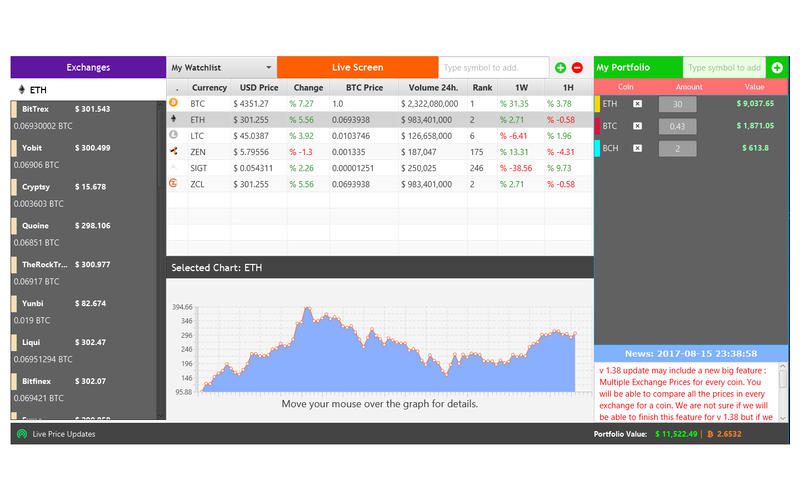Edit the ETH amount field in portfolio
Viewport: 800px width, 500px height.
pyautogui.click(x=677, y=104)
